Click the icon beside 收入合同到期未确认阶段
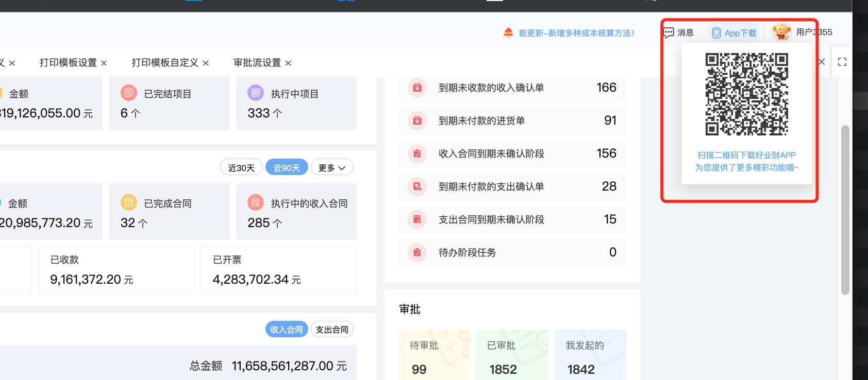The height and width of the screenshot is (380, 868). (417, 153)
